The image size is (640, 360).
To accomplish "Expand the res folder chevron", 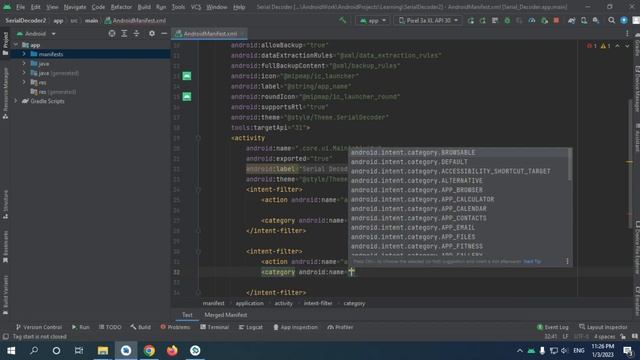I will coord(24,82).
